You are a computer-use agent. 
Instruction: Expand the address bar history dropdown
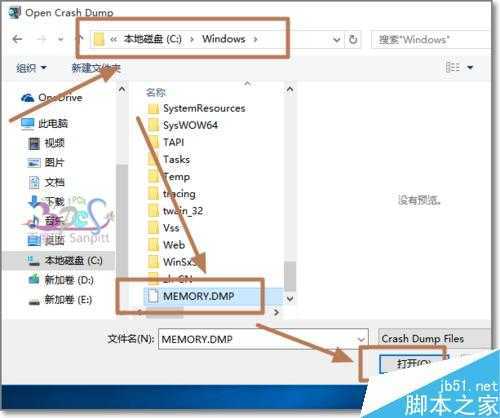[x=337, y=40]
